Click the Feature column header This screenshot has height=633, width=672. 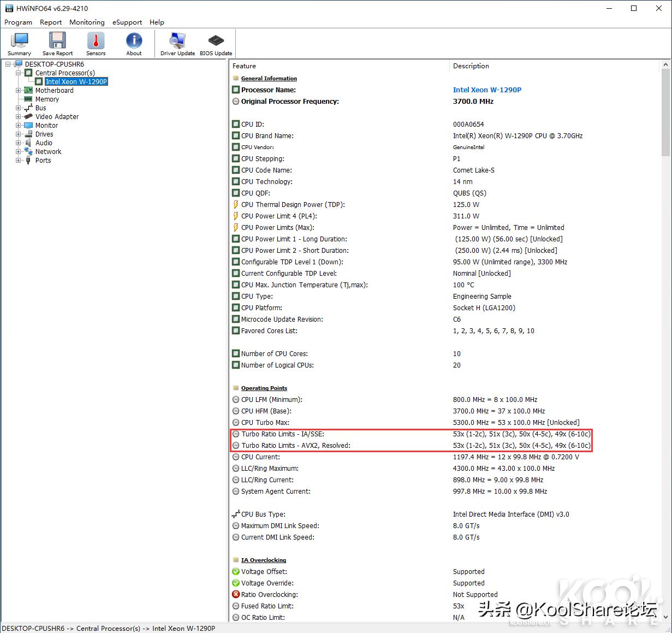(340, 66)
